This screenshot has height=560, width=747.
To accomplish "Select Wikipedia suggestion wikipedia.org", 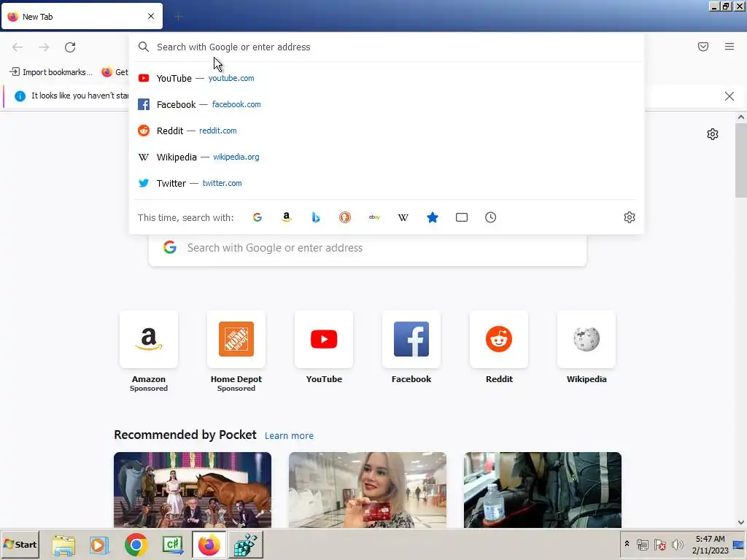I will click(387, 157).
